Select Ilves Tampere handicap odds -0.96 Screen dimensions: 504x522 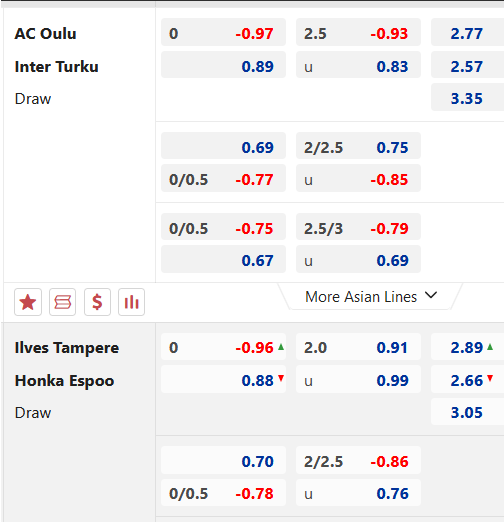click(223, 347)
